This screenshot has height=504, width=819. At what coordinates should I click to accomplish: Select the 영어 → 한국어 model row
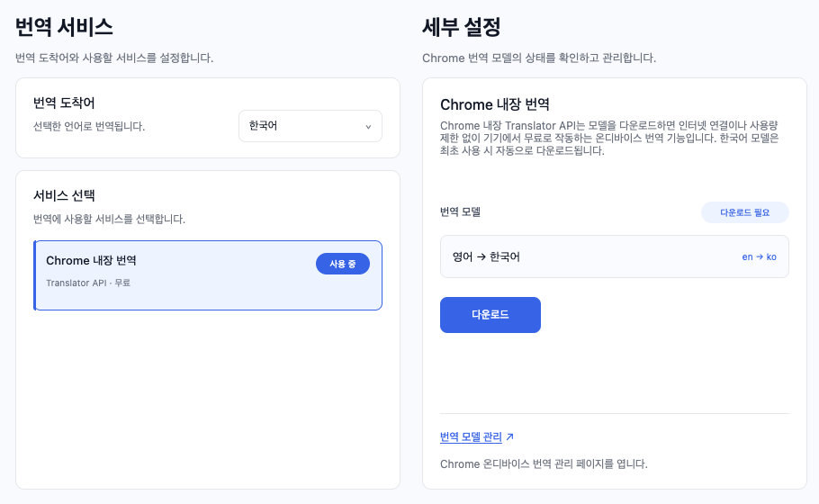coord(614,256)
